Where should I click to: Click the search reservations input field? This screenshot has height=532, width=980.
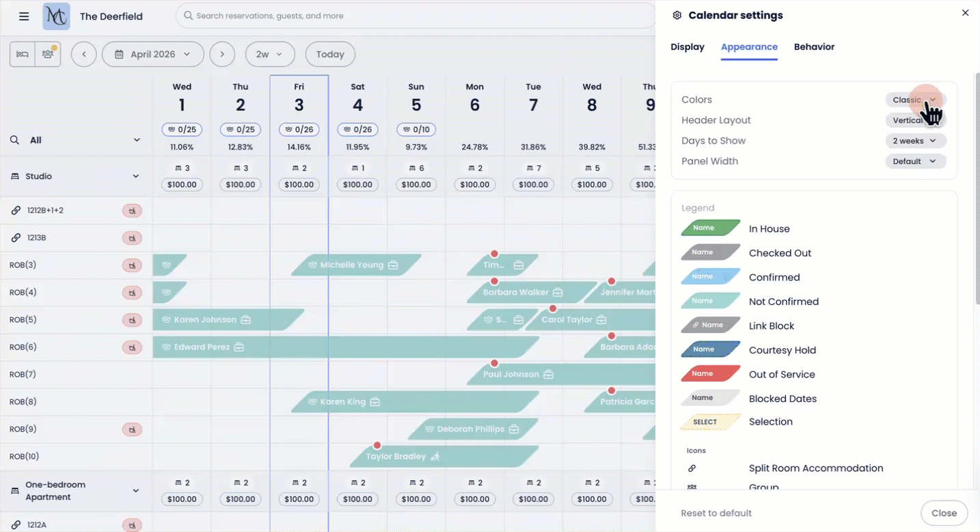(417, 16)
